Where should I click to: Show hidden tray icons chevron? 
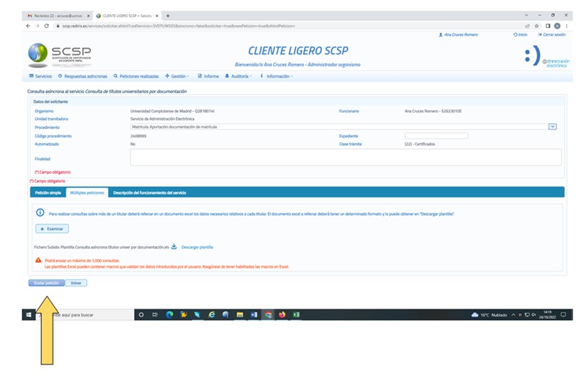coord(513,315)
